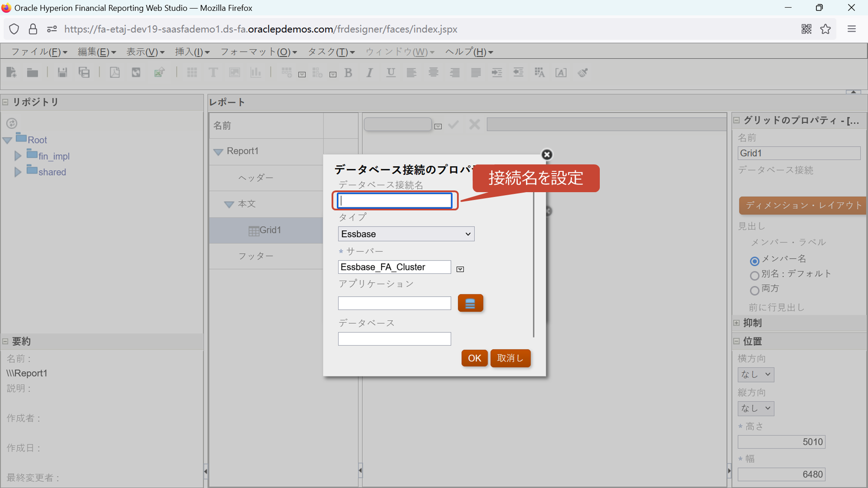The image size is (868, 488).
Task: Click the repository refresh icon
Action: tap(12, 123)
